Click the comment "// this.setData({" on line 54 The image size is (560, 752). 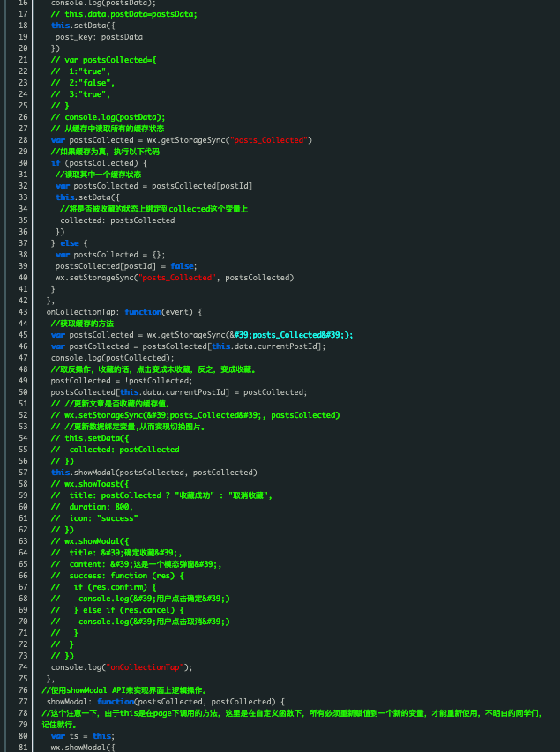point(90,438)
